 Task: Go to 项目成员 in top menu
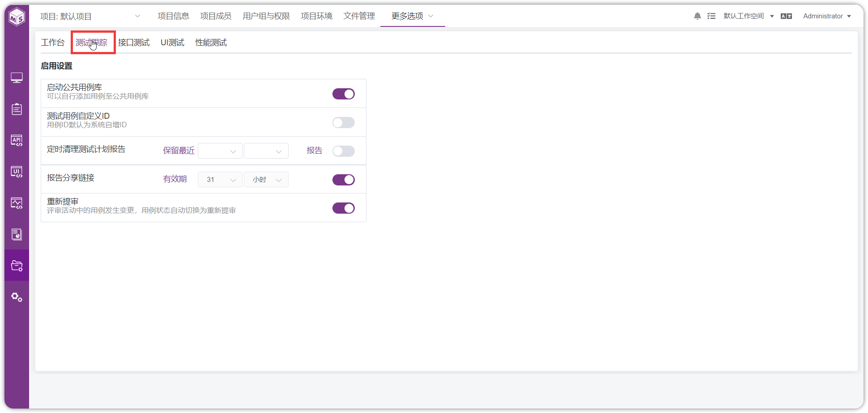tap(216, 16)
